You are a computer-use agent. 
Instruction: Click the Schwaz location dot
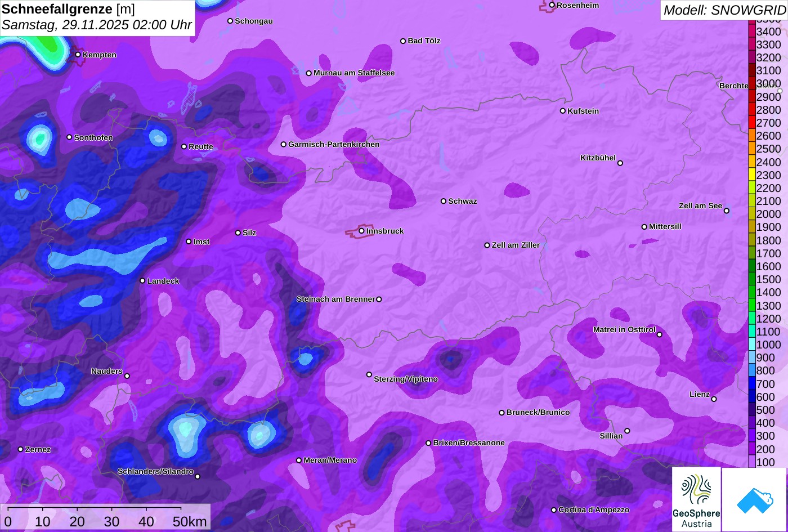click(x=443, y=201)
